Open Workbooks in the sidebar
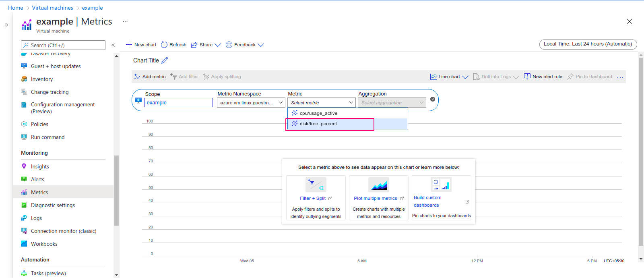 coord(44,244)
